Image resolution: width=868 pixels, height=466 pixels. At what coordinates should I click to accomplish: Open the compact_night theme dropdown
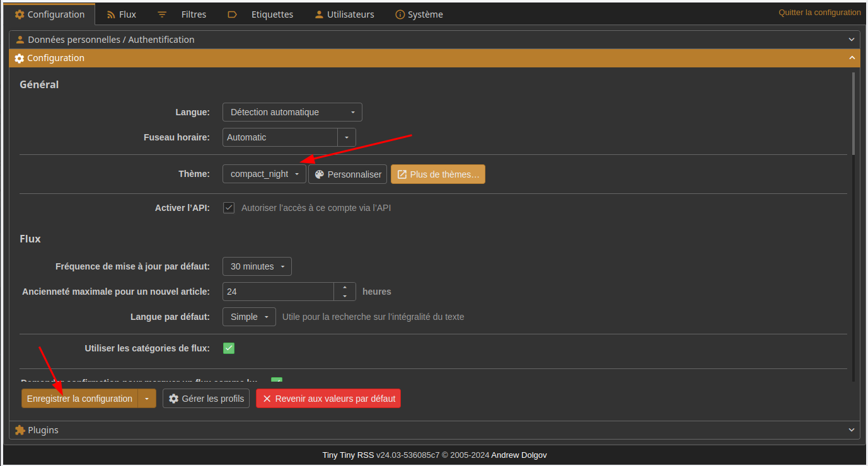click(x=264, y=174)
